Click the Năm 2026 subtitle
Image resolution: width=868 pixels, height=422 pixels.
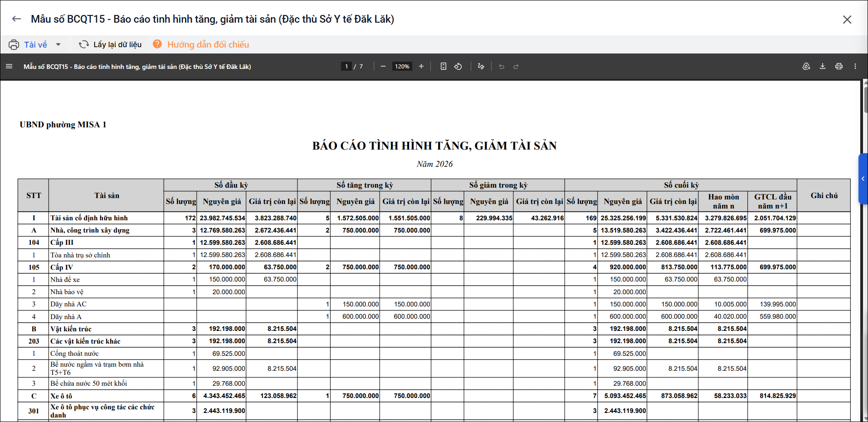pyautogui.click(x=434, y=164)
